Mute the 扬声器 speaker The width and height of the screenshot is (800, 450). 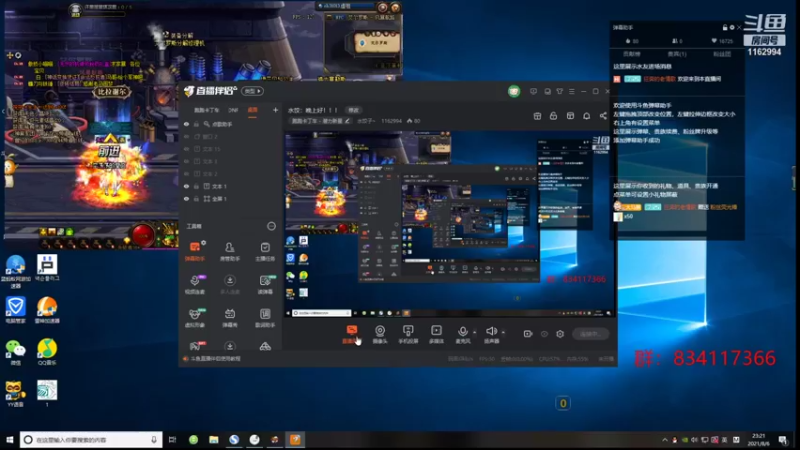coord(491,334)
